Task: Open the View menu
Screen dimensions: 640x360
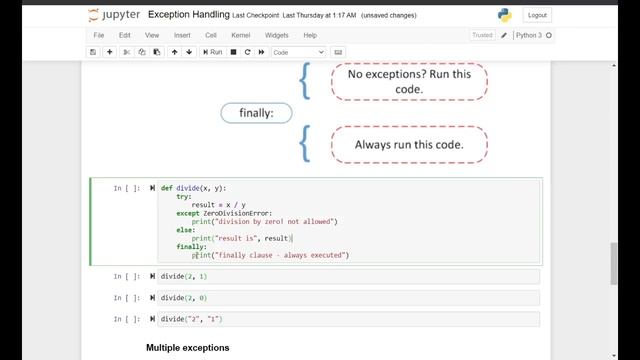Action: tap(152, 36)
